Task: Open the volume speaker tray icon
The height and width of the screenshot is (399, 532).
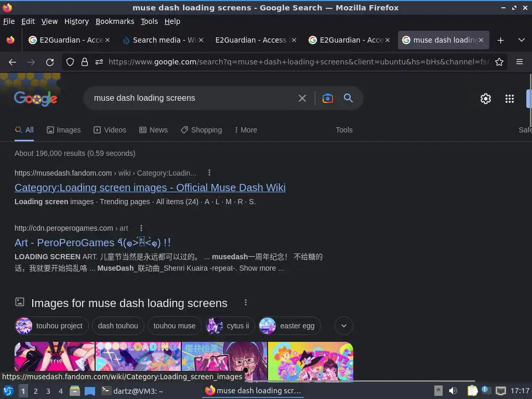Action: (453, 391)
